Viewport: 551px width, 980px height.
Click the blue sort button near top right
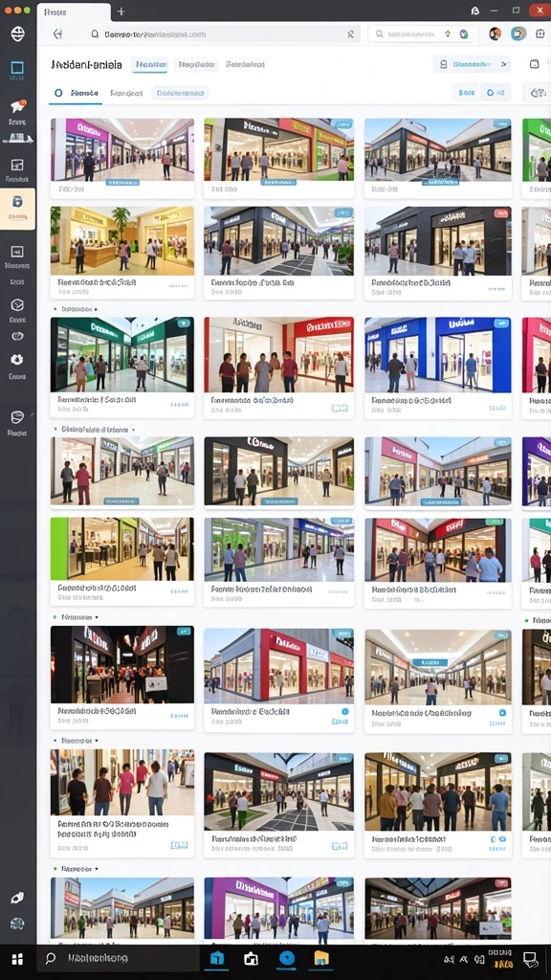coord(466,93)
